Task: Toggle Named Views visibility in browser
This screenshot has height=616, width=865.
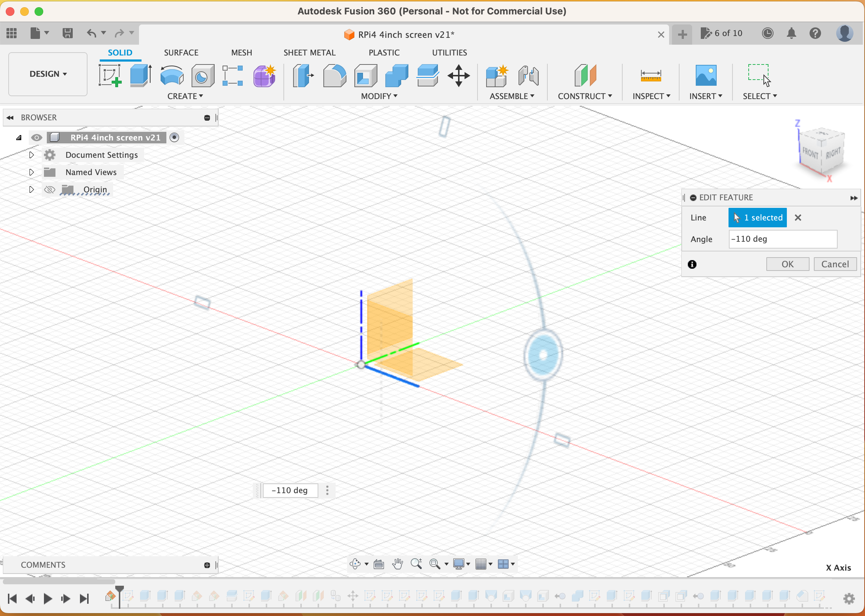Action: [50, 172]
